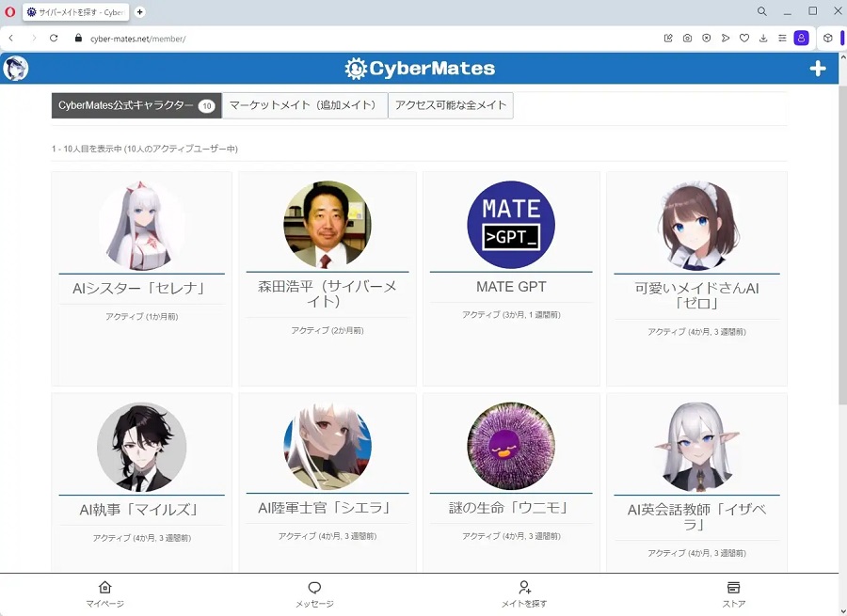Click the Opera snapshot camera icon

[687, 39]
